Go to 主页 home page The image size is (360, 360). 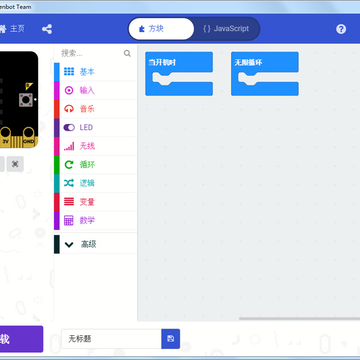click(13, 29)
